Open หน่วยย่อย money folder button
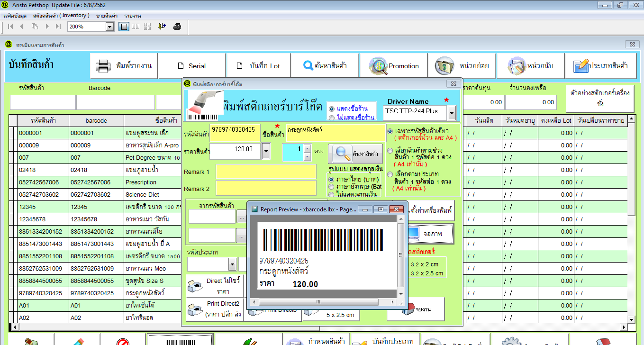The width and height of the screenshot is (644, 345). [x=462, y=66]
